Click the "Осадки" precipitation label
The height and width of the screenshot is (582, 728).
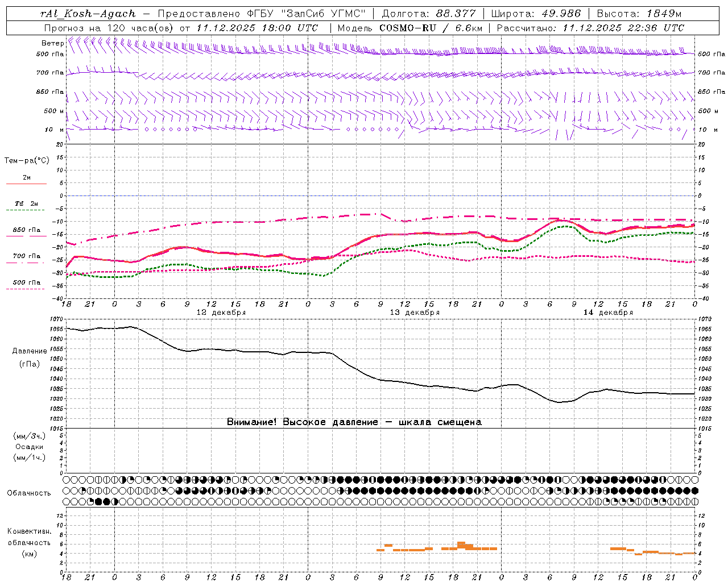(x=30, y=447)
